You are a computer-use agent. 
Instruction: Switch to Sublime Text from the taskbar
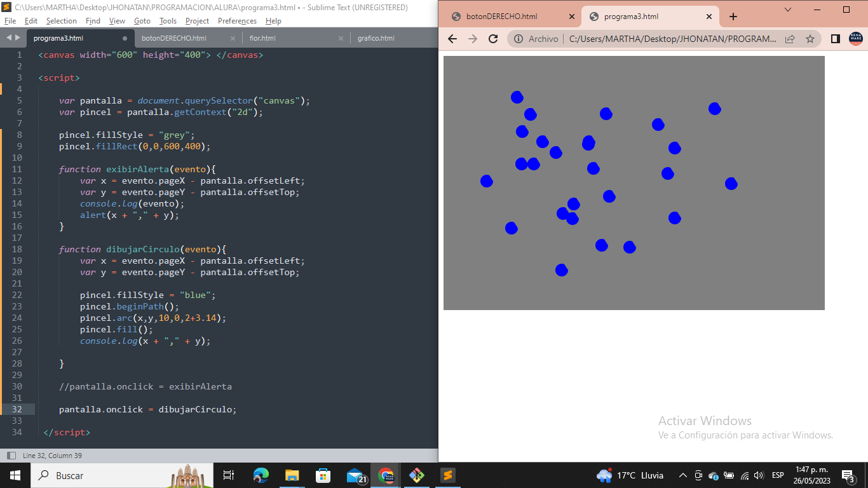448,475
